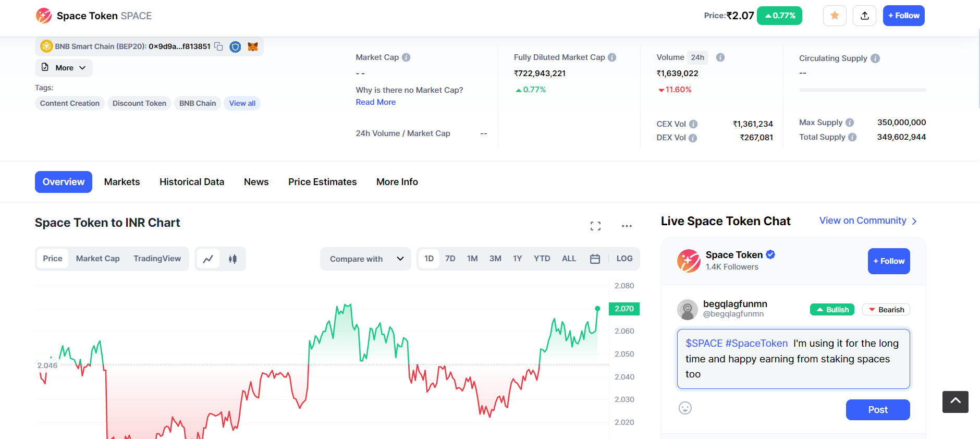Click the Post button
The width and height of the screenshot is (980, 439).
click(x=878, y=410)
